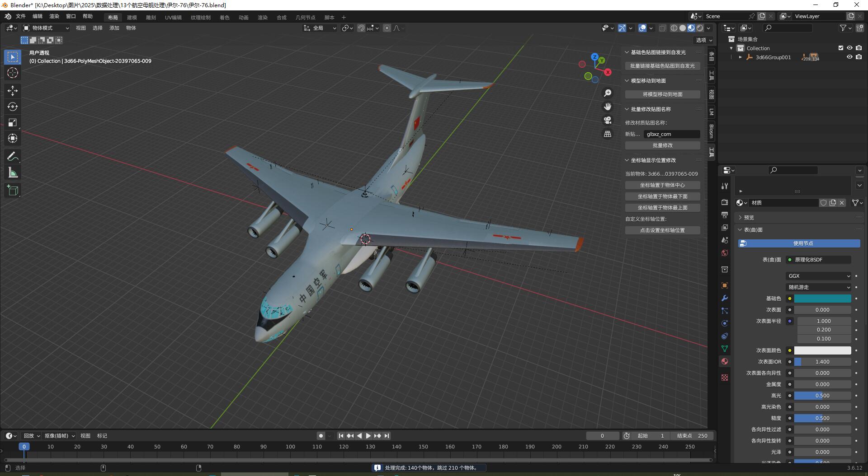
Task: Toggle snapping magnet in header
Action: [361, 28]
